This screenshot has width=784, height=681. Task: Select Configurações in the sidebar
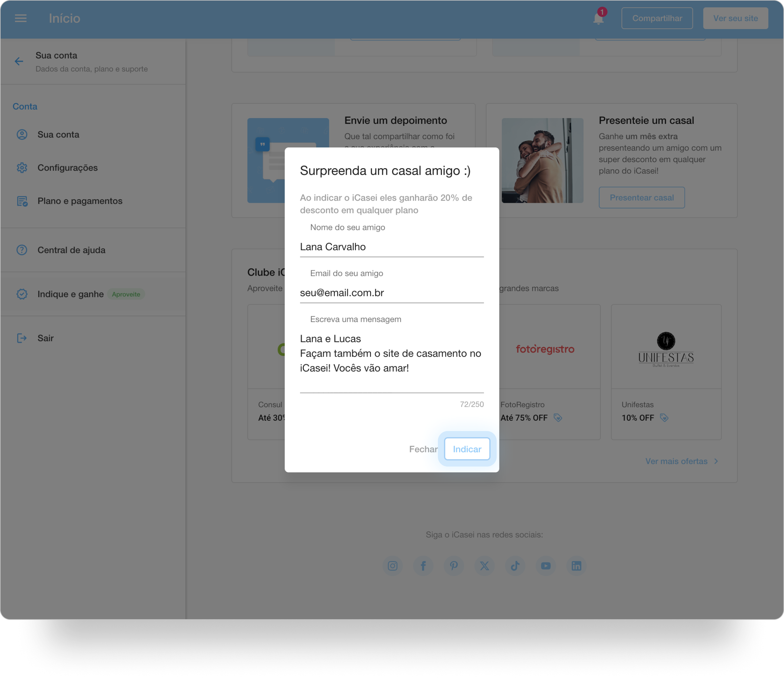pyautogui.click(x=67, y=168)
